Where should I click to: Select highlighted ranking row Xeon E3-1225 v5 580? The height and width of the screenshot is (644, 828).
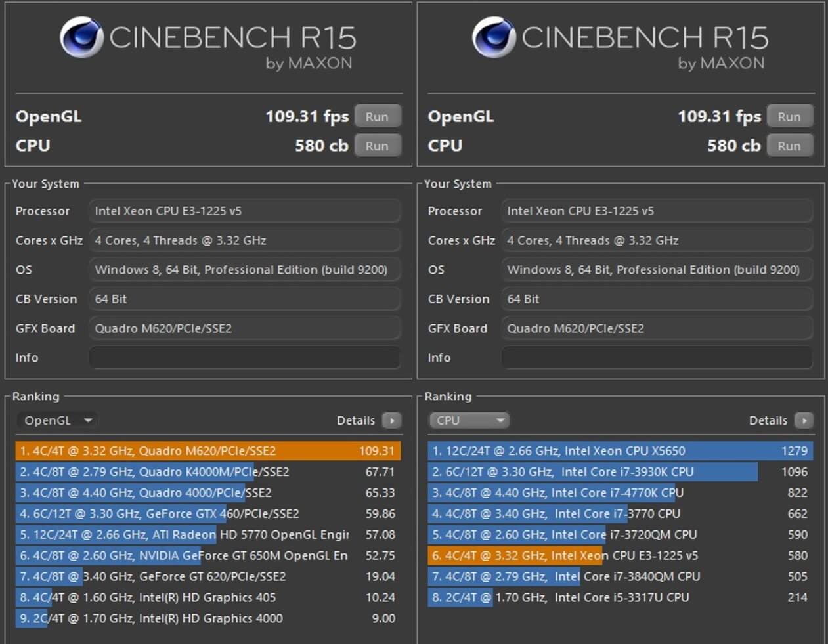pos(620,556)
